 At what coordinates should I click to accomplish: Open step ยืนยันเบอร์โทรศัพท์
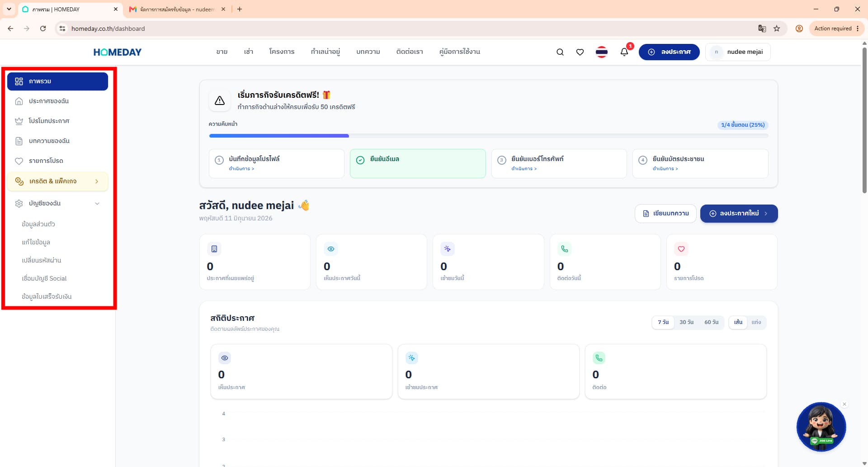point(559,163)
